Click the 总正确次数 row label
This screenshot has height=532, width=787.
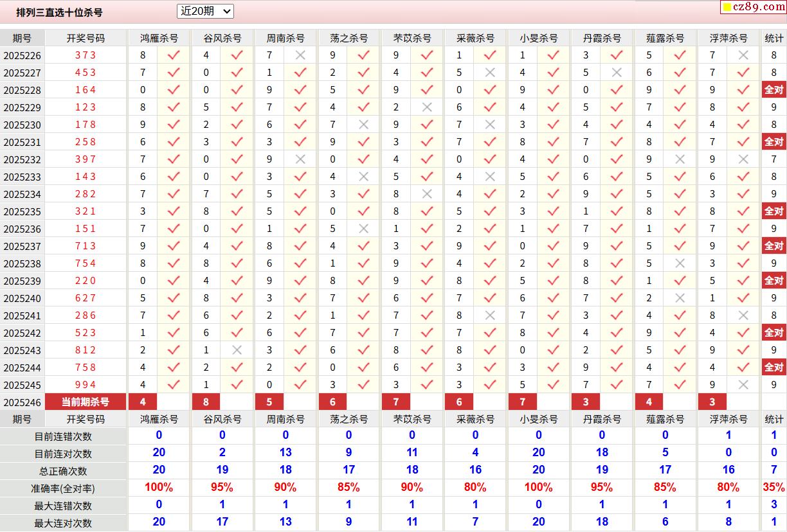(x=63, y=471)
